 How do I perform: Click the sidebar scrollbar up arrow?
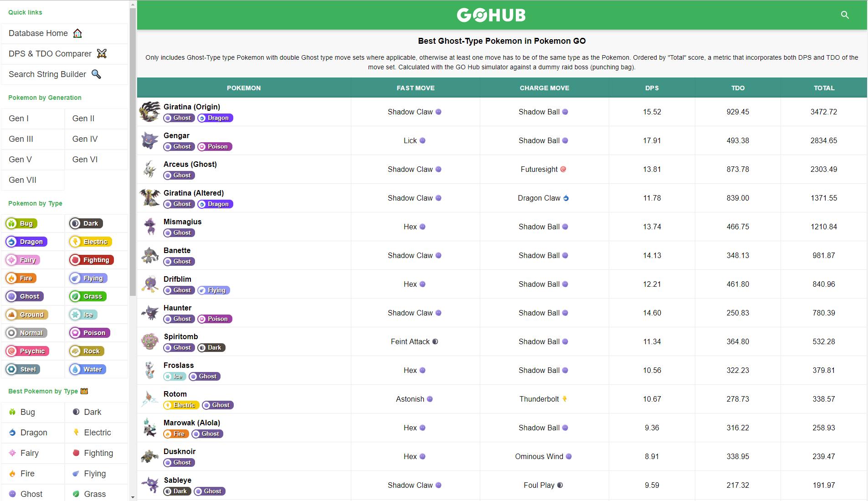[x=133, y=4]
